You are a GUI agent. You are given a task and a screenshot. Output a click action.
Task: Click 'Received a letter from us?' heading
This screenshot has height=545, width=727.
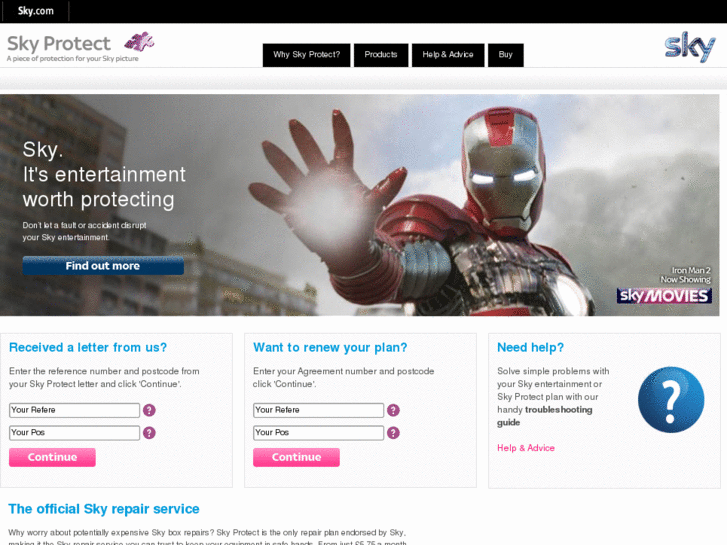88,347
